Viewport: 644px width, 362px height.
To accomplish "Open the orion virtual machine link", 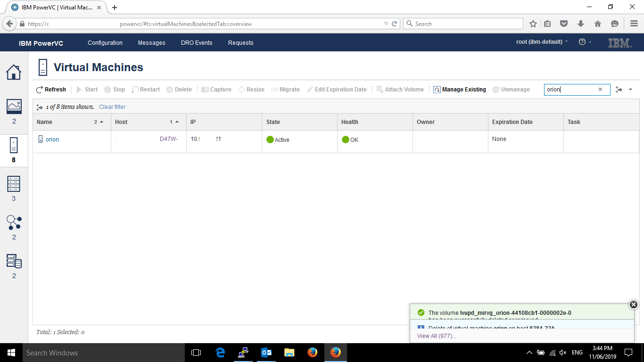I will tap(52, 140).
